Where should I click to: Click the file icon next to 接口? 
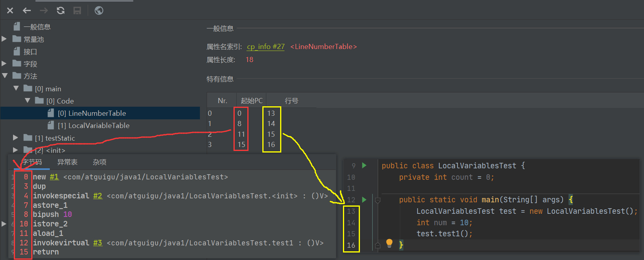(17, 51)
